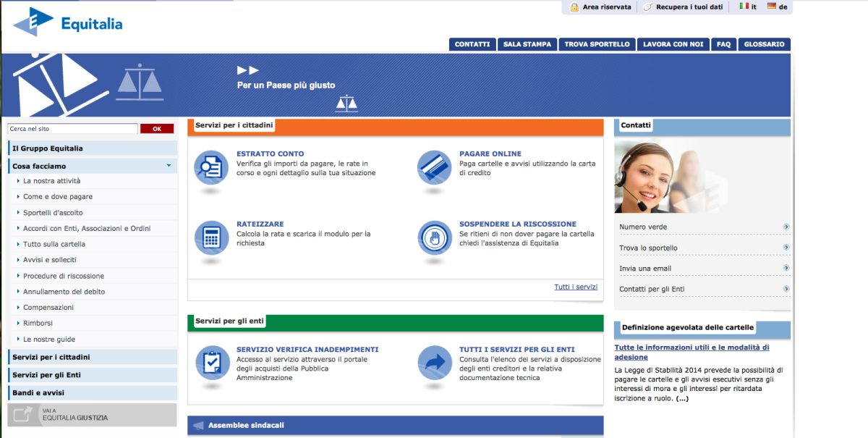This screenshot has width=868, height=438.
Task: Click the Estratto Conto document magnifier icon
Action: pyautogui.click(x=211, y=167)
